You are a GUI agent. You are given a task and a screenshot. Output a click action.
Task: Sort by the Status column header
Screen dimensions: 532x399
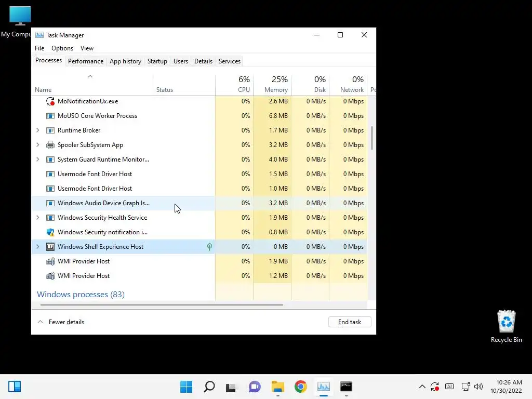184,85
